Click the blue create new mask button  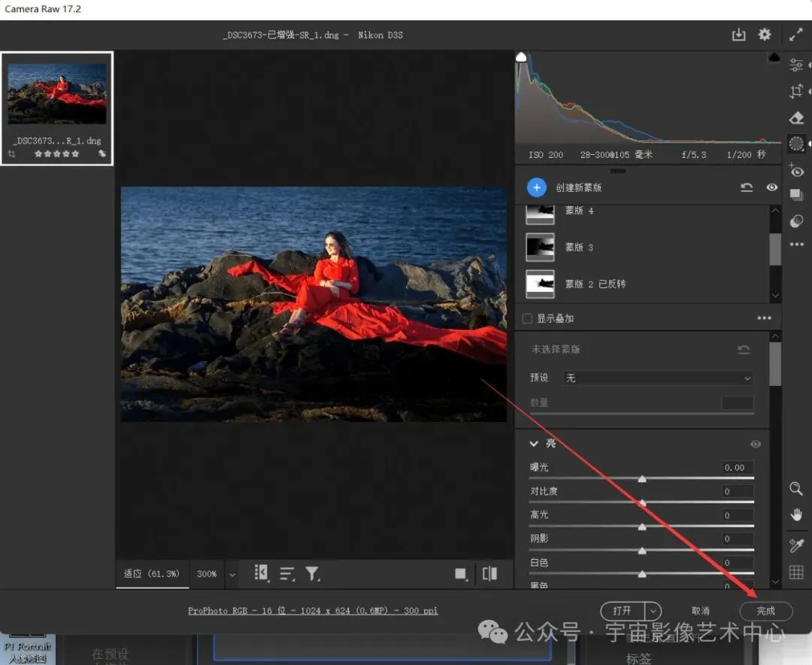[536, 187]
